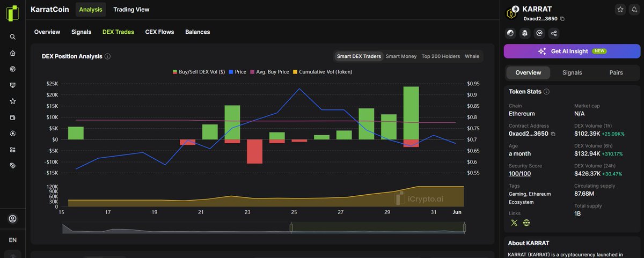Click the price line peak near 25
Image resolution: width=644 pixels, height=258 pixels.
[x=299, y=89]
